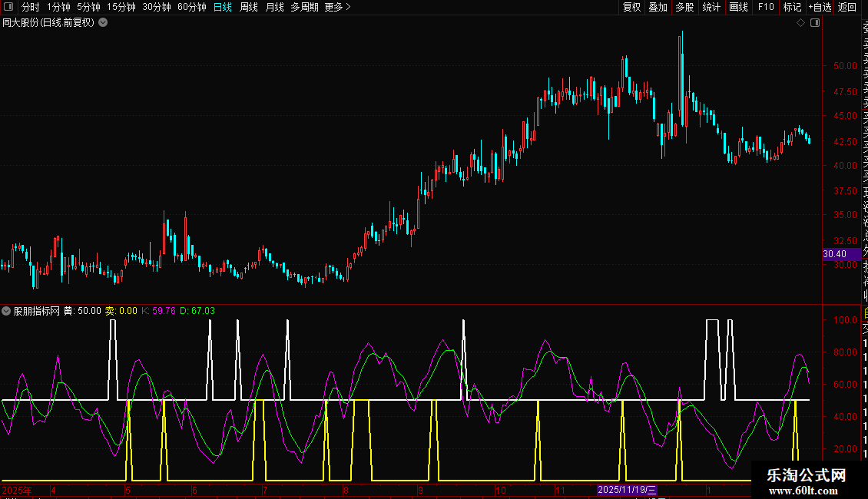This screenshot has height=499, width=868.
Task: Expand the 更多 periods menu
Action: tap(338, 7)
